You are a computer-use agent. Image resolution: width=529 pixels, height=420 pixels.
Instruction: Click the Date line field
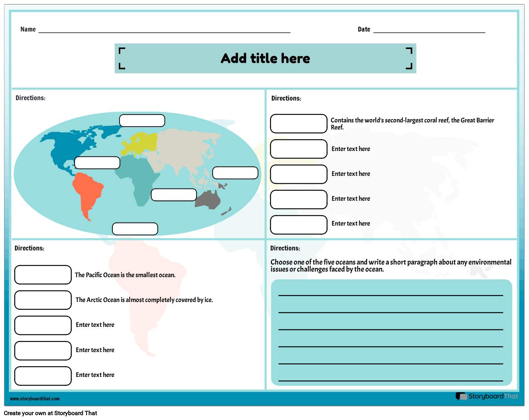(x=429, y=30)
